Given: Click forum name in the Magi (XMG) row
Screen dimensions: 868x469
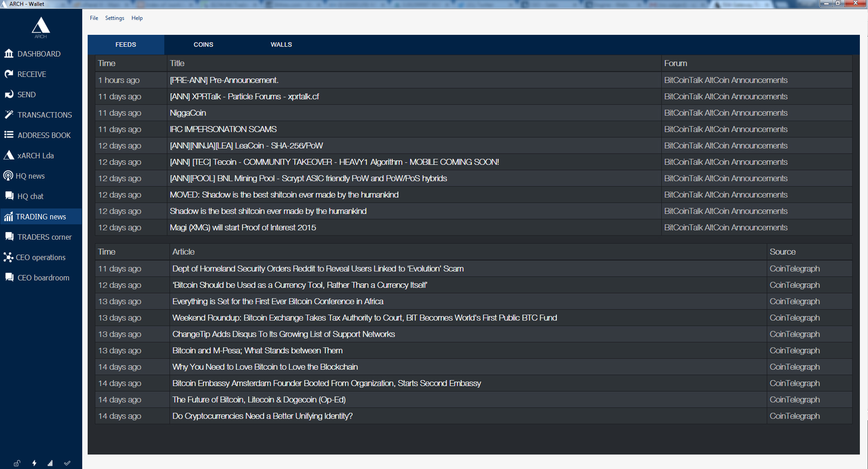Looking at the screenshot, I should (x=726, y=227).
